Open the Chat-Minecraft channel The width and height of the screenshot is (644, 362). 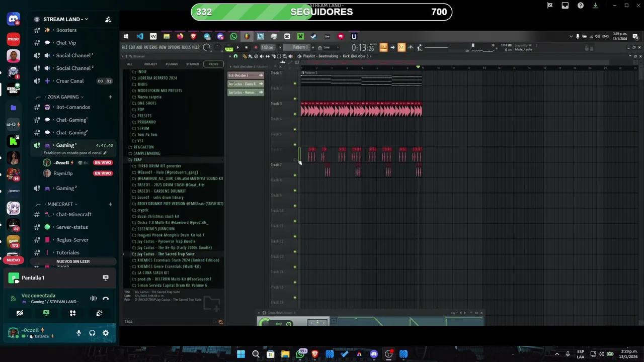coord(73,215)
